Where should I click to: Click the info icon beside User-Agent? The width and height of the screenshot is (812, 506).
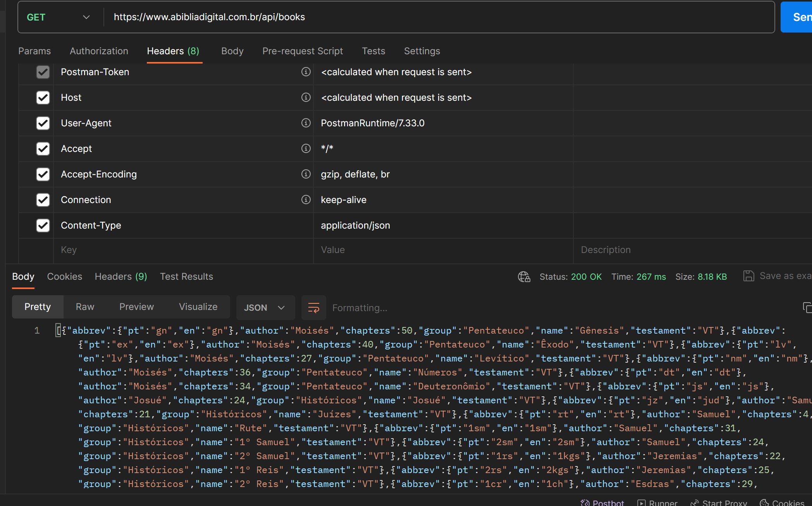pos(306,123)
